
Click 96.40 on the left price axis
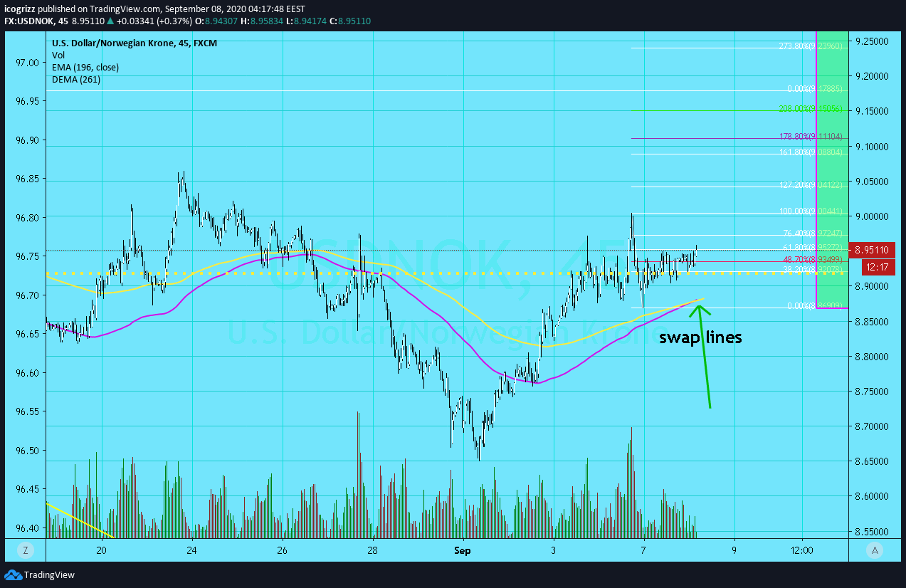click(x=27, y=527)
